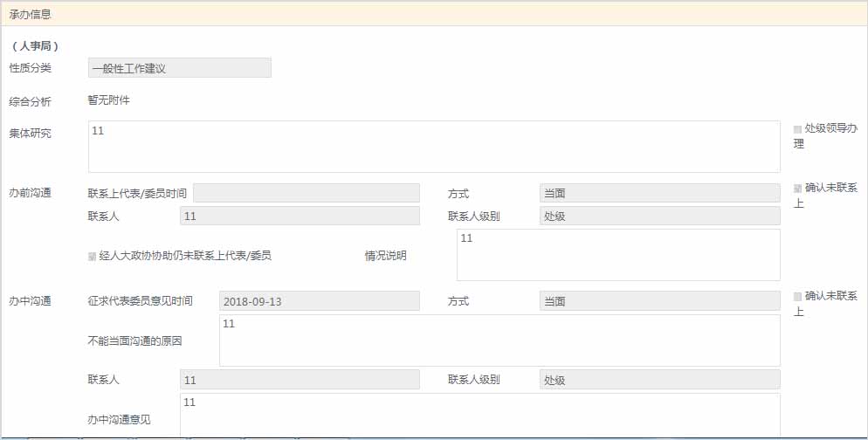
Task: Toggle 确认未联系上 checkbox in 办前沟通
Action: pyautogui.click(x=797, y=189)
